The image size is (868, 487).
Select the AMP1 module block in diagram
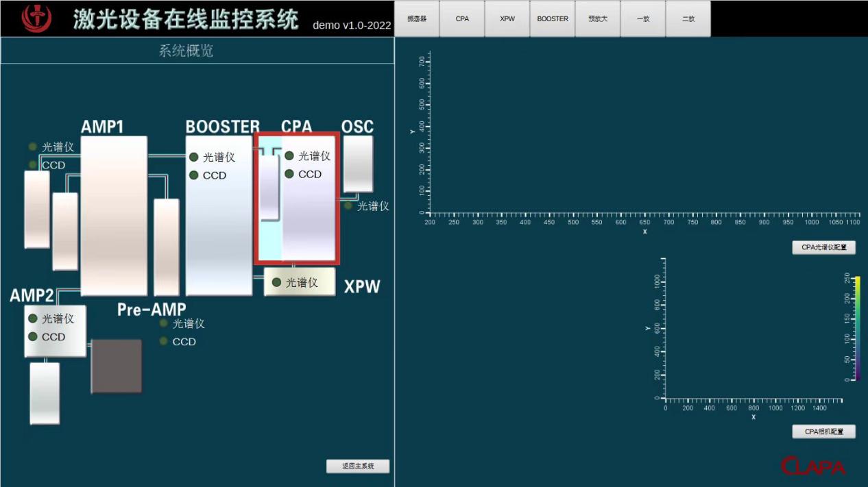pyautogui.click(x=114, y=216)
